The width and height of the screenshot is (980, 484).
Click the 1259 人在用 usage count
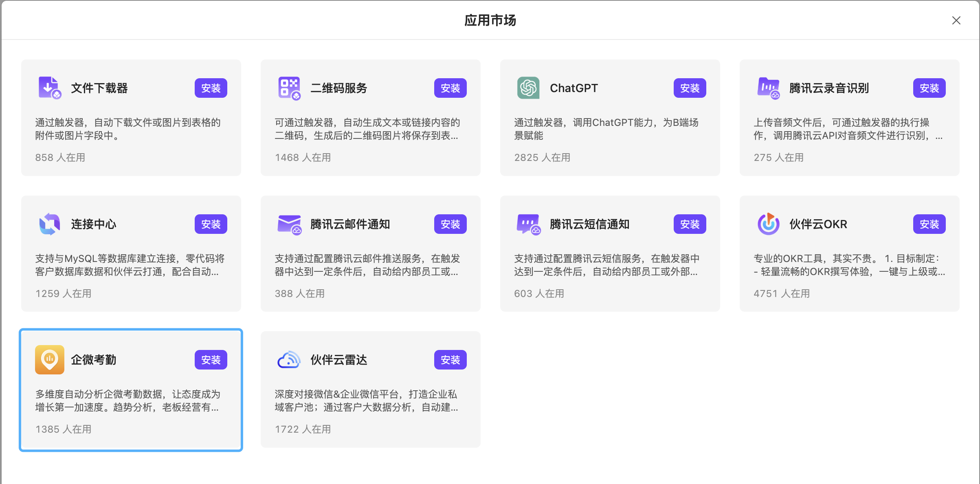63,294
